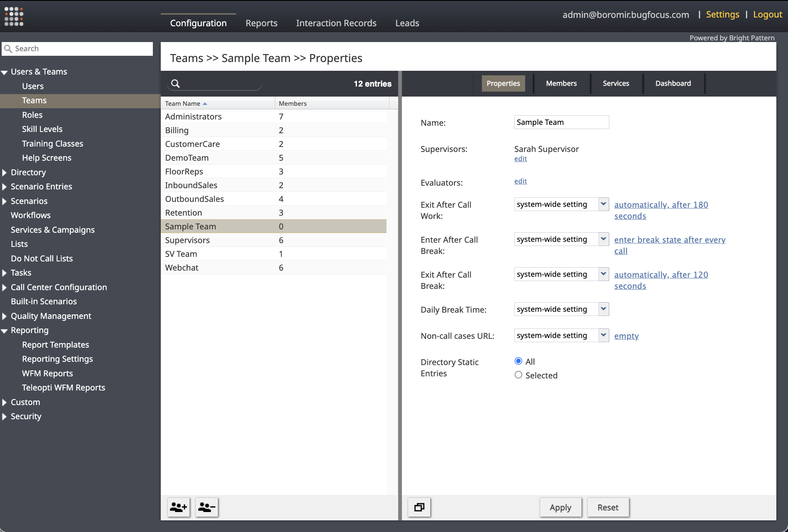Open the Settings link
This screenshot has width=788, height=532.
(x=723, y=14)
